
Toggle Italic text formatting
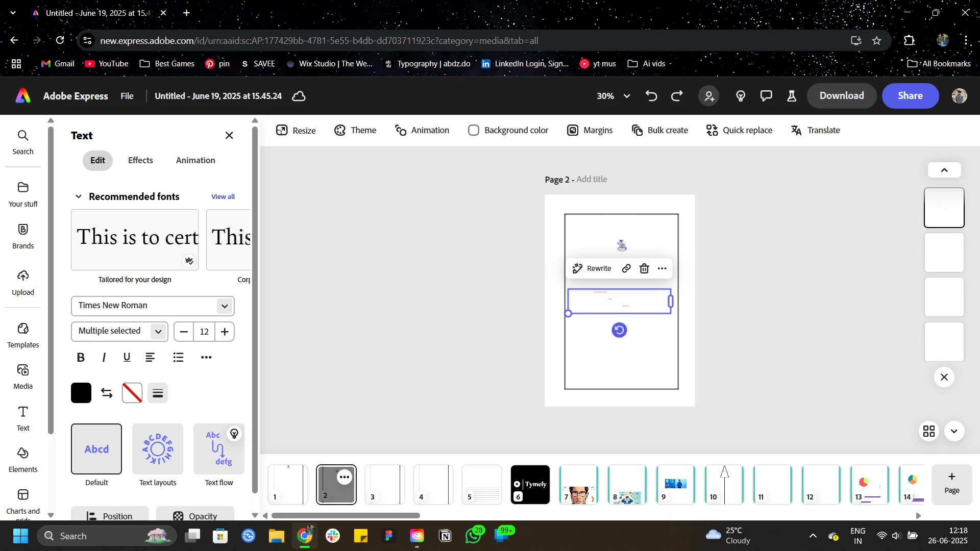click(x=104, y=357)
